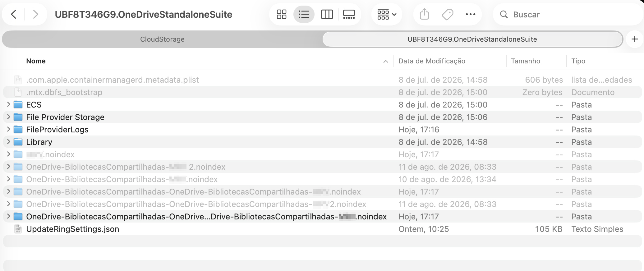Open the tag editing button

pyautogui.click(x=448, y=14)
